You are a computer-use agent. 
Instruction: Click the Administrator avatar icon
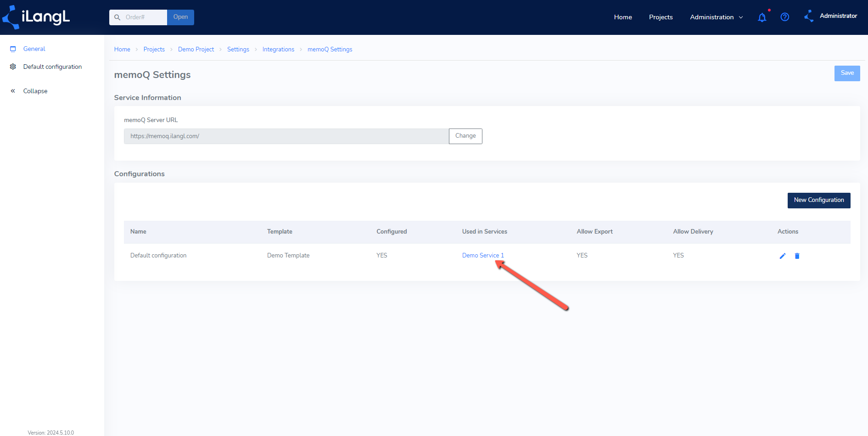809,16
